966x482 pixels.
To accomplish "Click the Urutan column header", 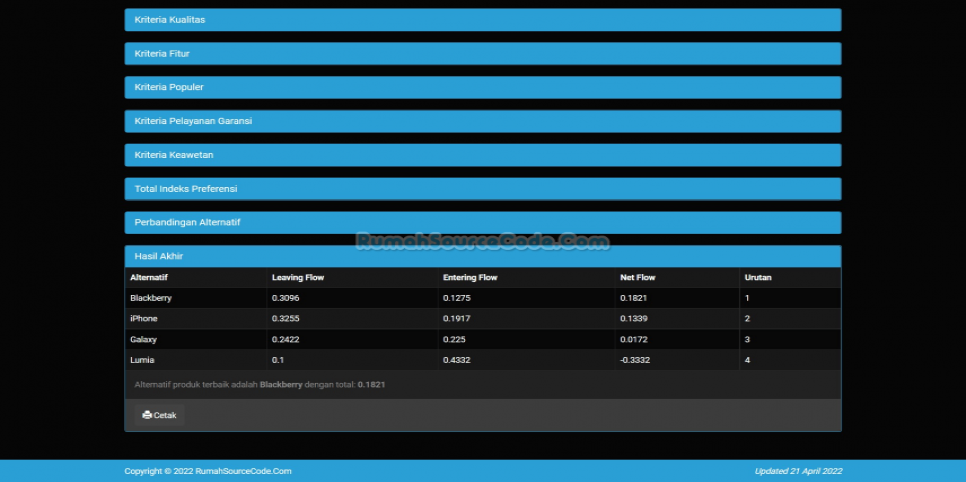I will (x=758, y=277).
